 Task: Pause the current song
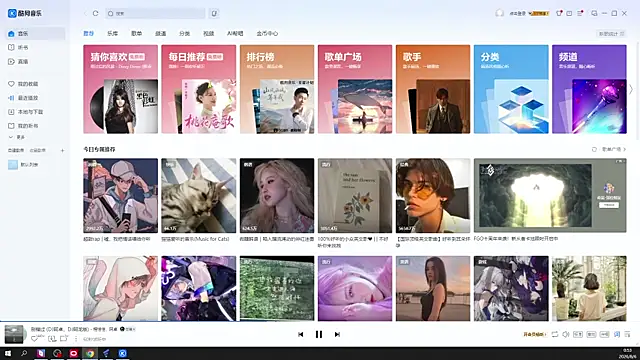tap(319, 334)
